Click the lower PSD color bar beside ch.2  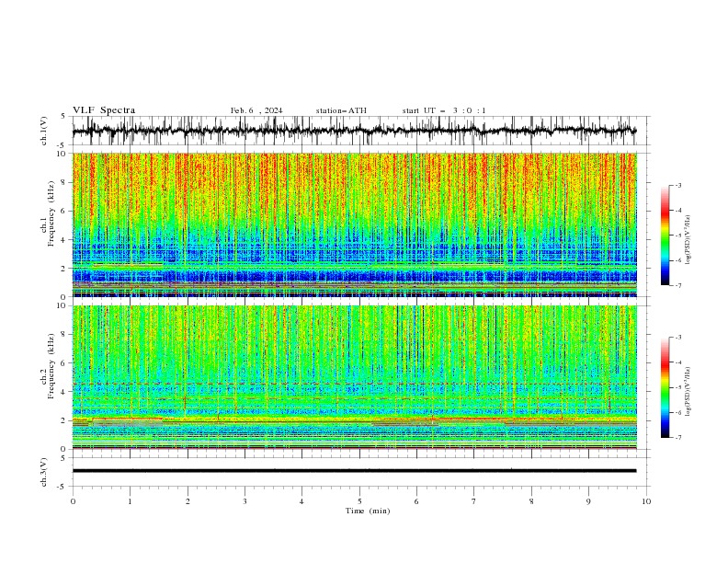665,387
